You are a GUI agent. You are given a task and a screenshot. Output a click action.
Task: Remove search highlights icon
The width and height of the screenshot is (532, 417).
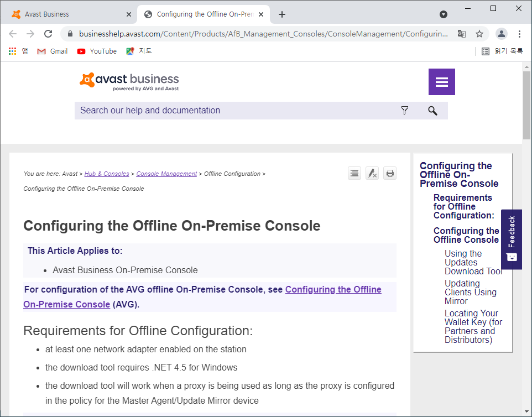[x=372, y=174]
